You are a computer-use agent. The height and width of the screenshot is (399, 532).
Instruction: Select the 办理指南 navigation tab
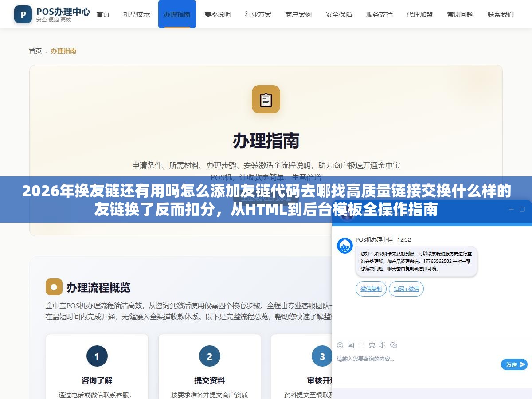point(177,14)
